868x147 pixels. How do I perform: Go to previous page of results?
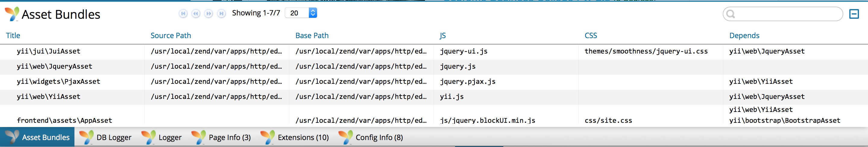196,14
